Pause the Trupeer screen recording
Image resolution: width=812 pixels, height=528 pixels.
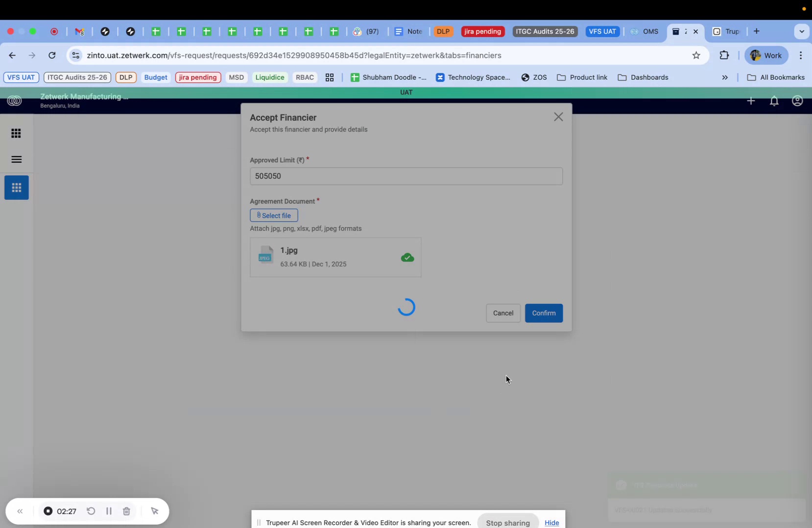click(109, 511)
